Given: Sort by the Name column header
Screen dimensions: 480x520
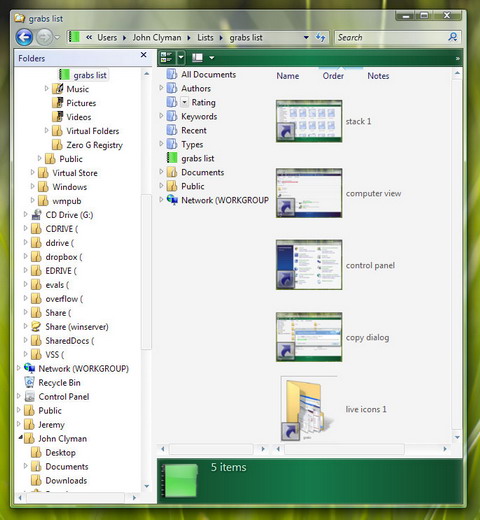Looking at the screenshot, I should (288, 76).
